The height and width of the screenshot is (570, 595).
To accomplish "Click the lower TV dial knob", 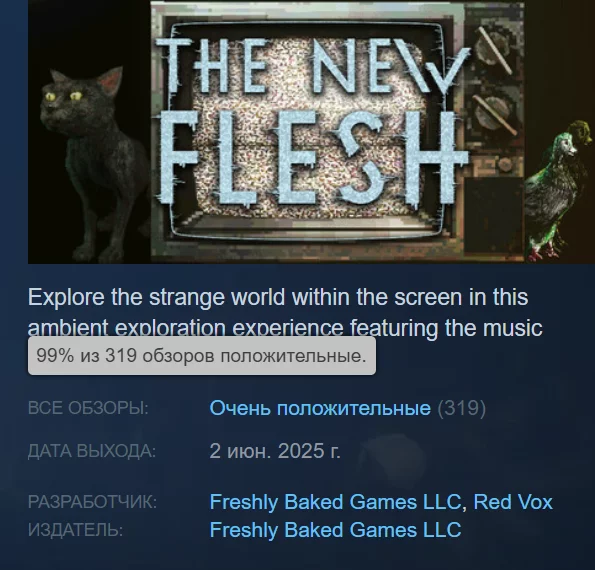I will [493, 114].
